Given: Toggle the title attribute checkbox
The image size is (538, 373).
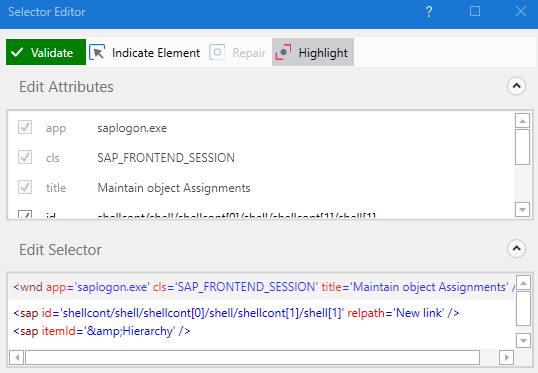Looking at the screenshot, I should point(25,187).
